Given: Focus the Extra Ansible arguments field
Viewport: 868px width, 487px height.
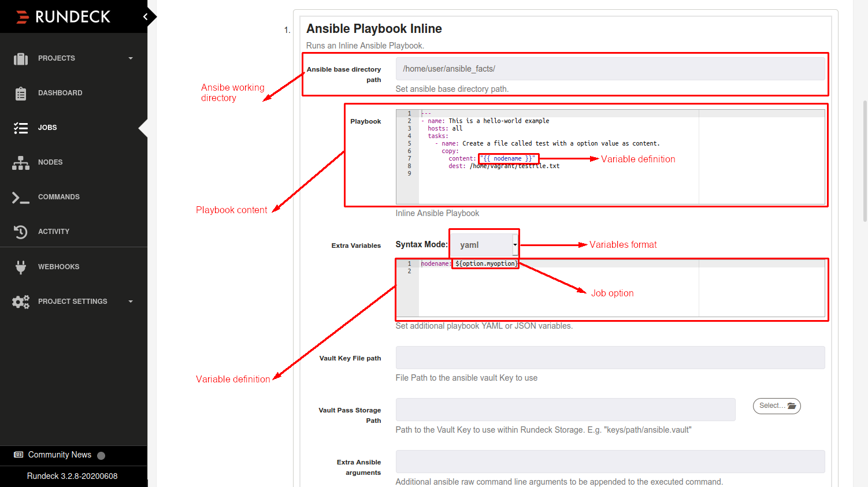Looking at the screenshot, I should pyautogui.click(x=610, y=462).
